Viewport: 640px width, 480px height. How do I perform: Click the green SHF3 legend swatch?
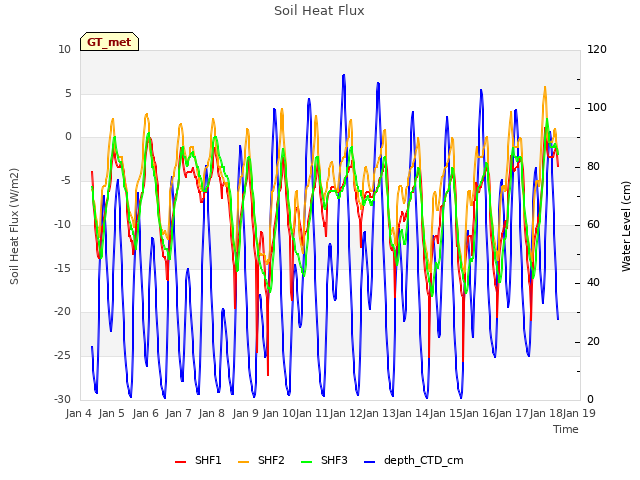pyautogui.click(x=307, y=462)
